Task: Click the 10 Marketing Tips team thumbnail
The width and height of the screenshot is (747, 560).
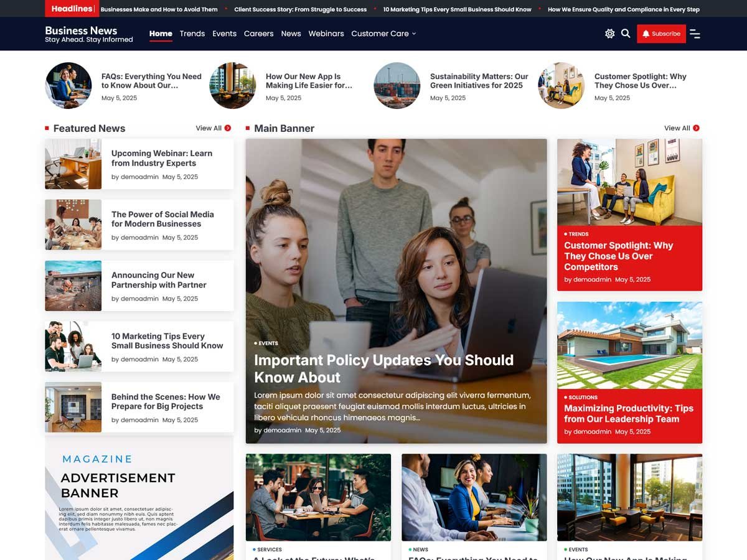Action: (73, 347)
